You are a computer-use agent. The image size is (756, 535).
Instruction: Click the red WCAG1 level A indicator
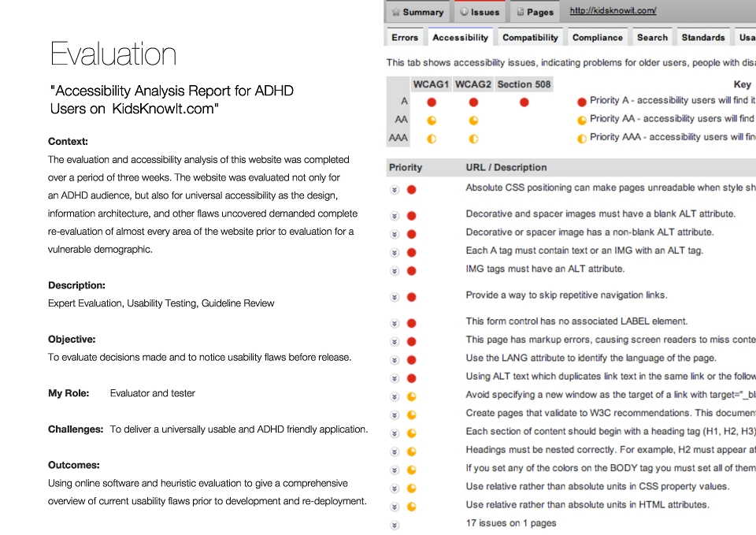432,102
